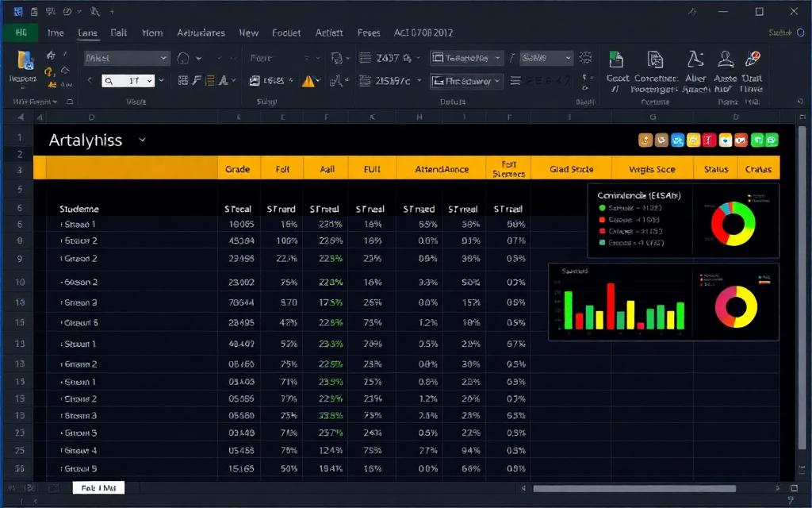Image resolution: width=812 pixels, height=508 pixels.
Task: Open the font name dropdown in ribbon
Action: [x=163, y=58]
